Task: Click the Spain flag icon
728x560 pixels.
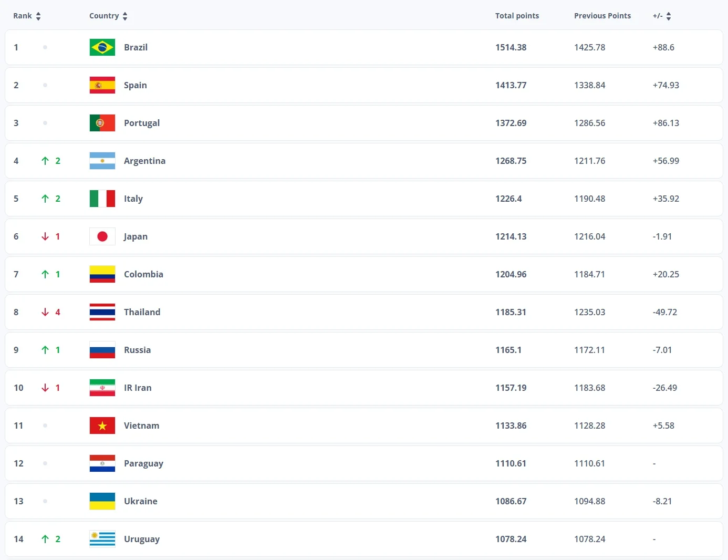Action: [x=102, y=85]
